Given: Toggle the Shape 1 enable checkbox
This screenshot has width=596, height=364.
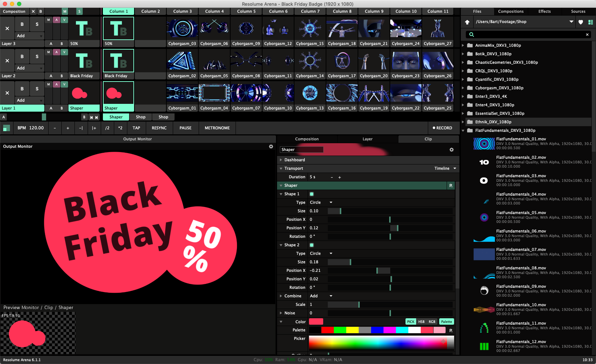Looking at the screenshot, I should point(311,194).
